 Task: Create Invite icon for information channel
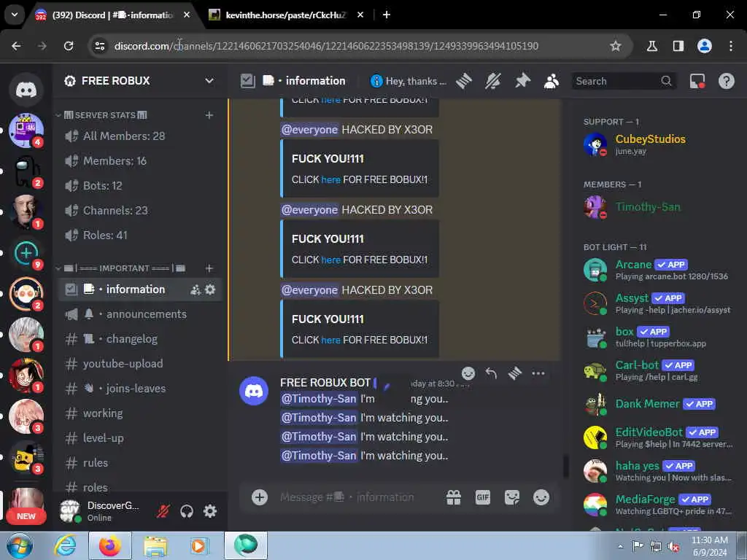pyautogui.click(x=196, y=289)
